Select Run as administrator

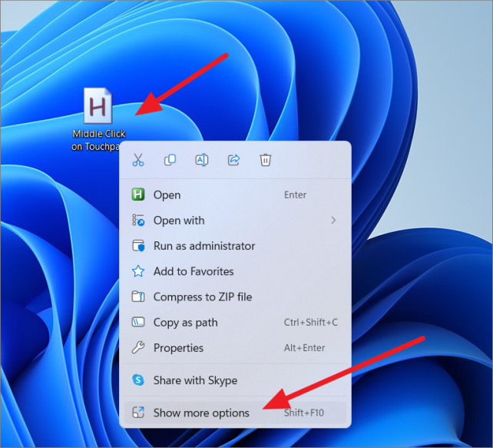[235, 246]
